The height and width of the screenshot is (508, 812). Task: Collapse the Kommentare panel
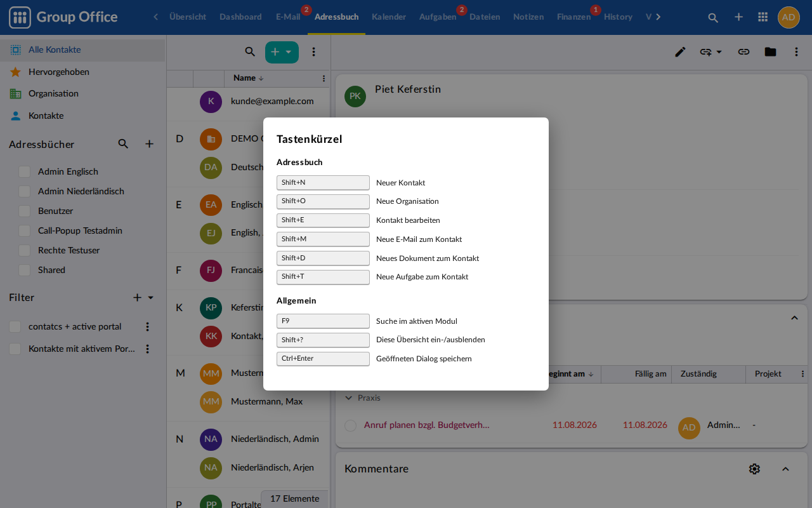point(785,469)
